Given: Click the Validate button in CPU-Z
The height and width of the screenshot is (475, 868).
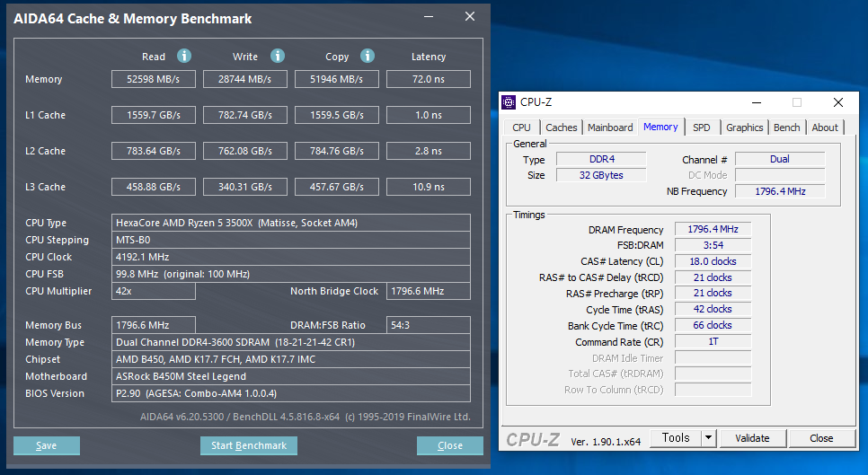Looking at the screenshot, I should 752,438.
